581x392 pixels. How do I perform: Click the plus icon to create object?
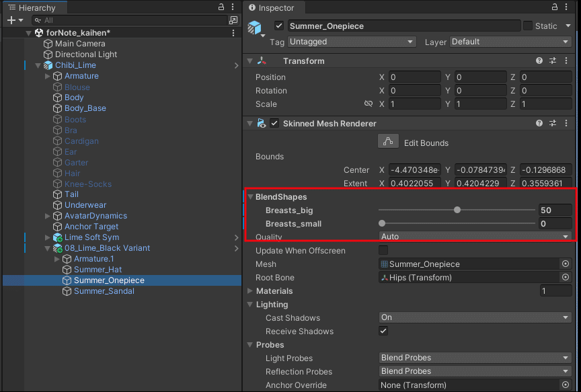click(x=11, y=20)
